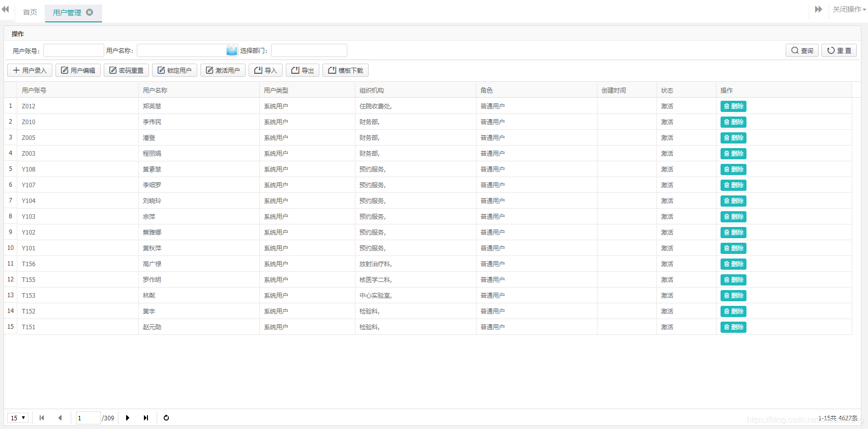Open the 选择部门 selection field
The image size is (868, 429).
[x=309, y=50]
